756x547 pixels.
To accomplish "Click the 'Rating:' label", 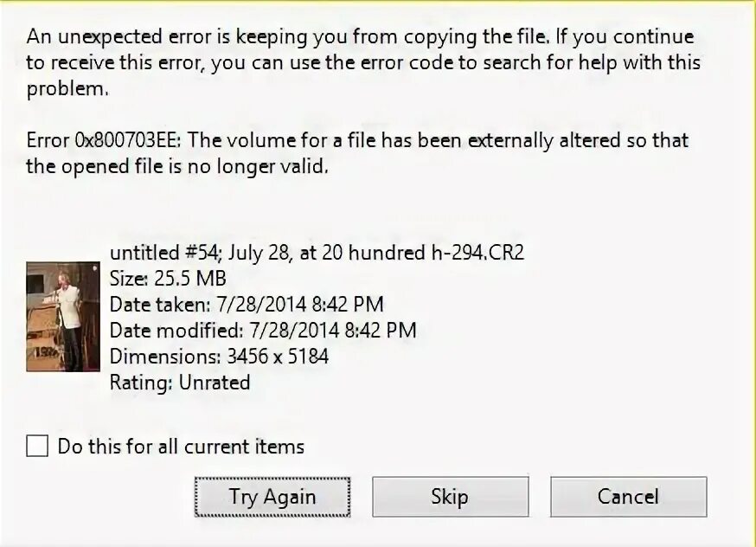I will click(x=141, y=383).
